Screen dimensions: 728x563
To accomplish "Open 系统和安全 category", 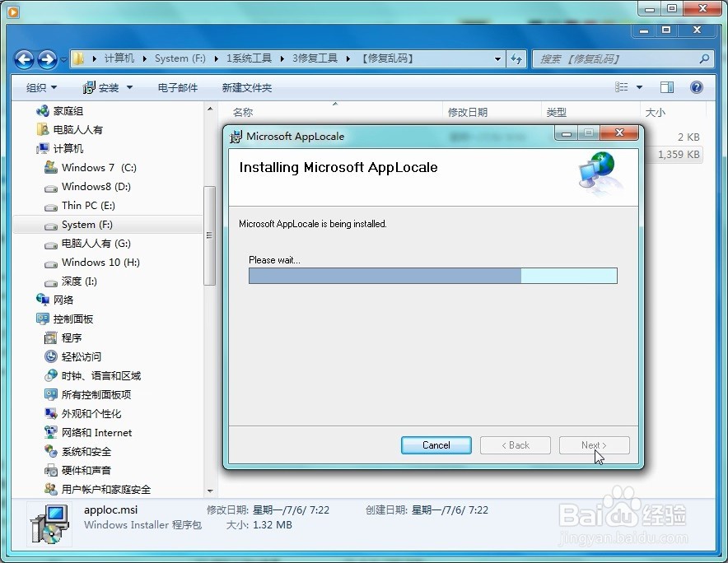I will (78, 452).
